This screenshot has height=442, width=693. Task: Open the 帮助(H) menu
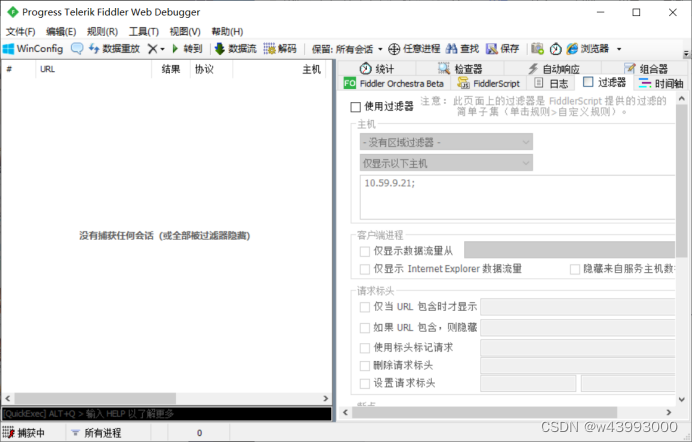pos(227,31)
